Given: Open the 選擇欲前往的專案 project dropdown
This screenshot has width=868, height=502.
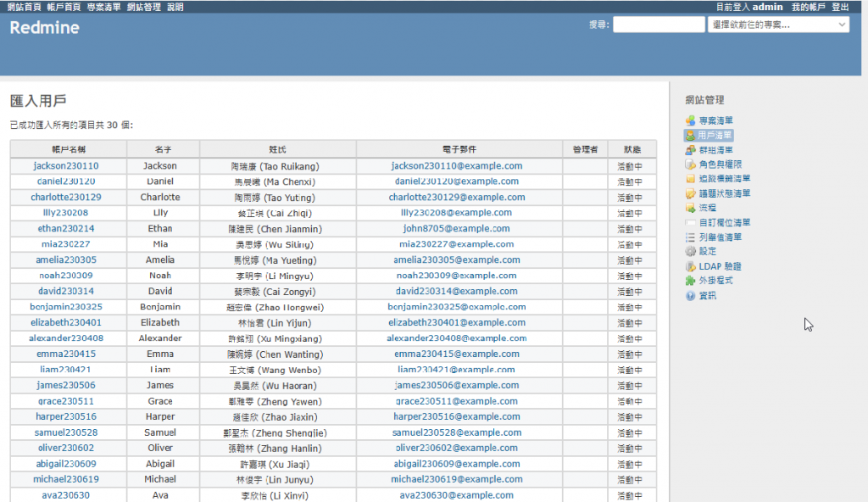Looking at the screenshot, I should (778, 25).
